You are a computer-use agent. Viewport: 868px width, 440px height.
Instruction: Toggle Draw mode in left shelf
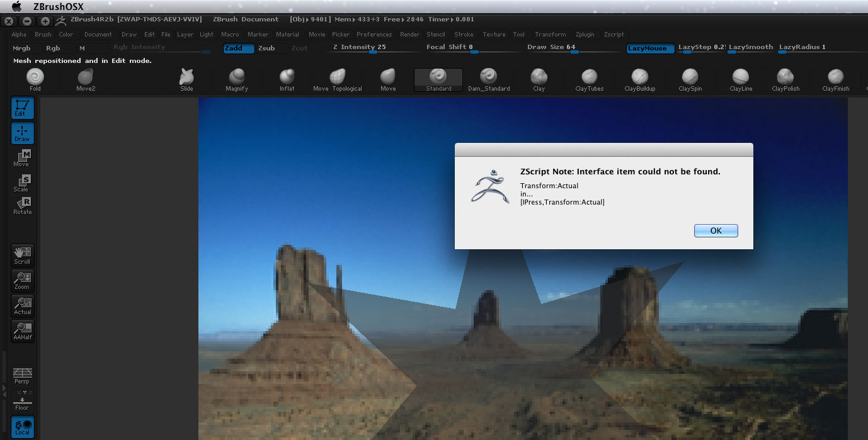[23, 133]
